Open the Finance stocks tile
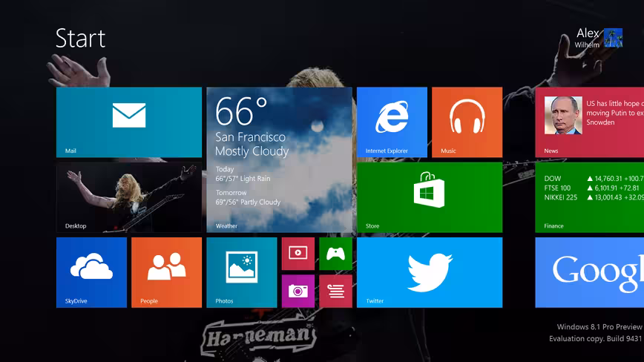This screenshot has width=644, height=362. click(x=589, y=197)
